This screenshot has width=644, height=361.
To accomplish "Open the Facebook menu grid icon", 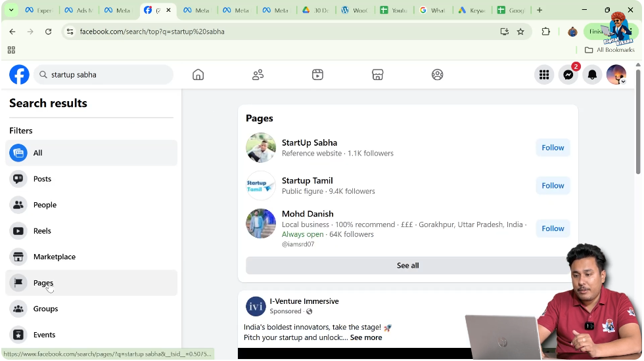I will tap(544, 75).
